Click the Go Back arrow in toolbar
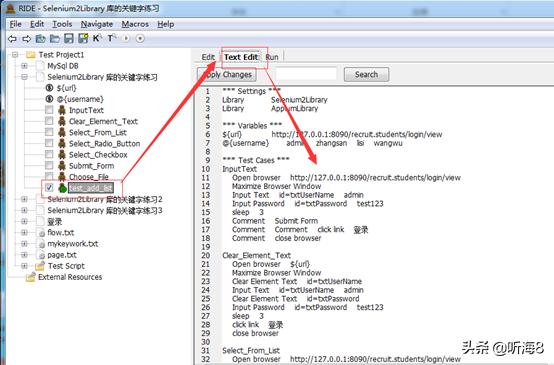This screenshot has width=554, height=365. (12, 39)
